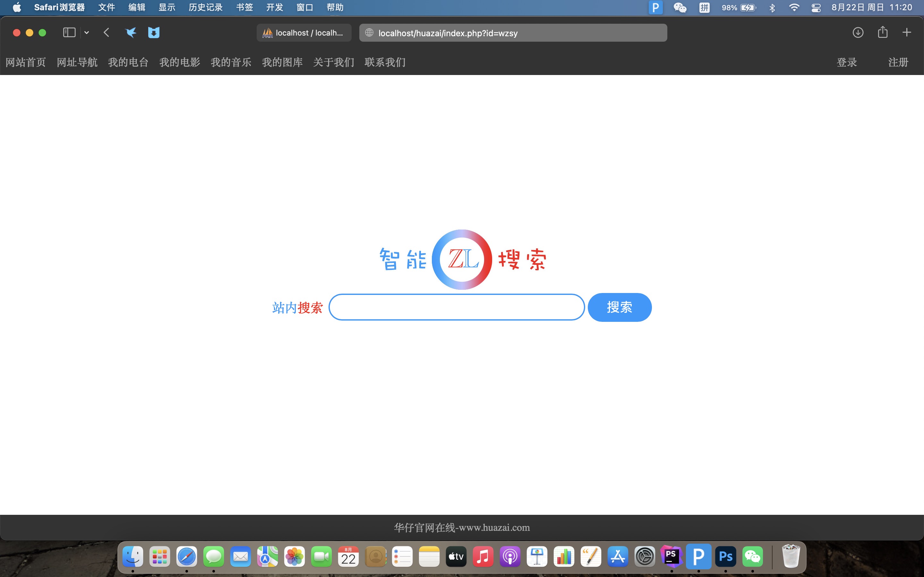Open Control Center from the menu bar
The height and width of the screenshot is (577, 924).
[x=816, y=8]
